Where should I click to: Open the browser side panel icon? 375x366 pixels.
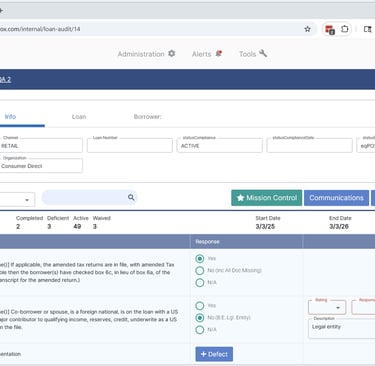(367, 29)
